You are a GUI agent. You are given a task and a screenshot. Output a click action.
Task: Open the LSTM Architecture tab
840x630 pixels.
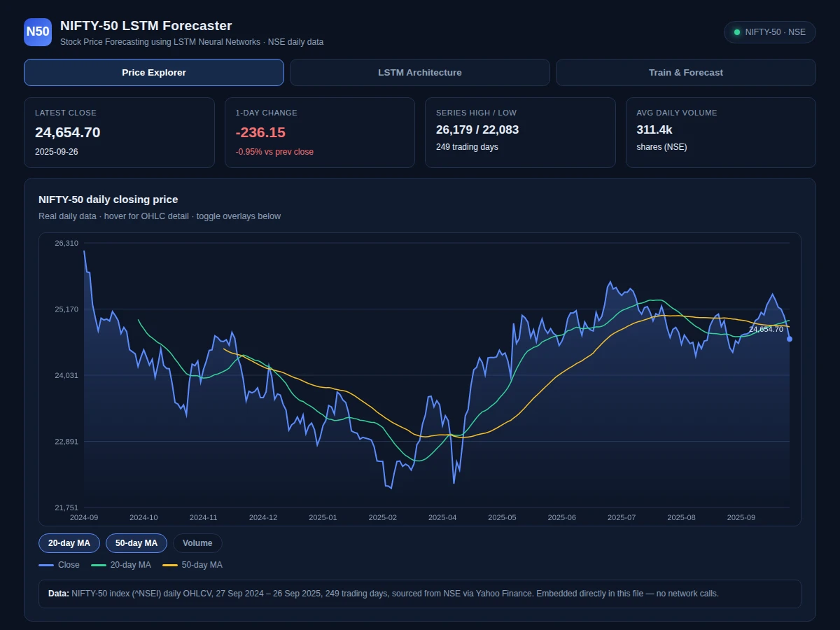coord(420,73)
